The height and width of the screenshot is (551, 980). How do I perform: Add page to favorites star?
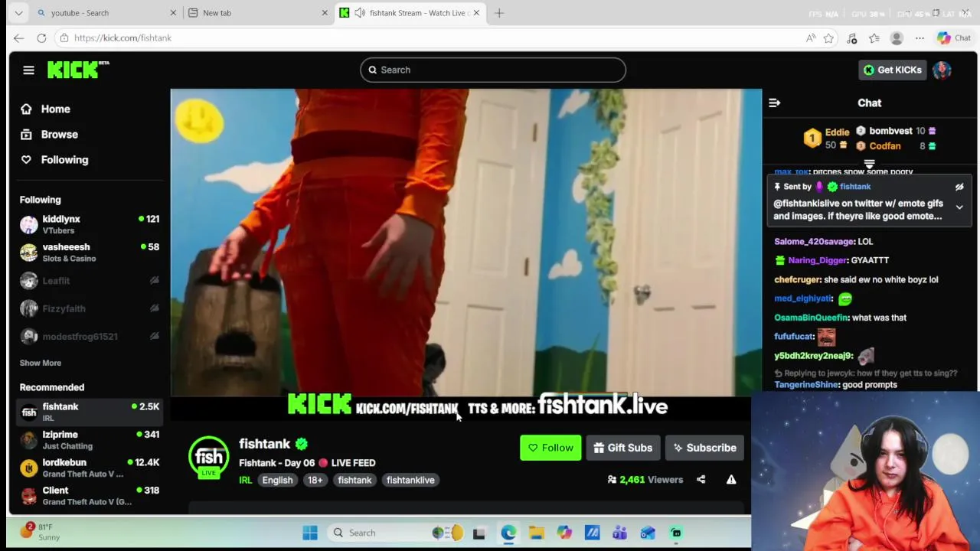point(828,38)
